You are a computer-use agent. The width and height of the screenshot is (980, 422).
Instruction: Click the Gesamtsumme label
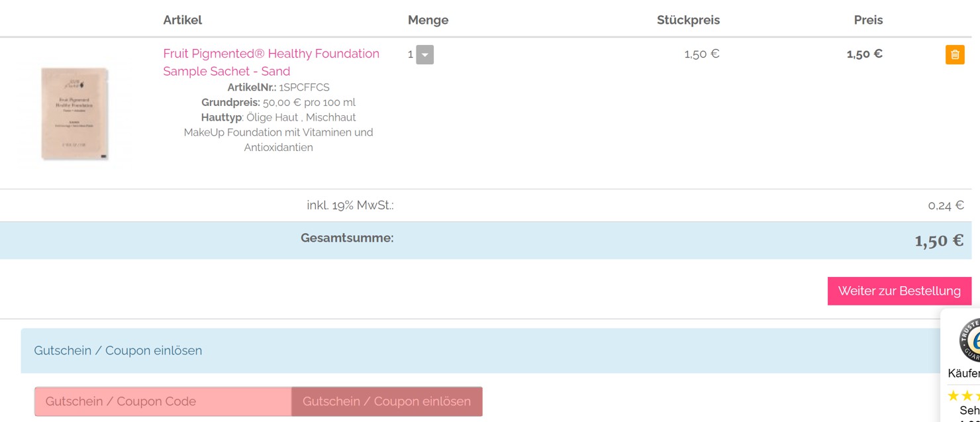pyautogui.click(x=347, y=238)
